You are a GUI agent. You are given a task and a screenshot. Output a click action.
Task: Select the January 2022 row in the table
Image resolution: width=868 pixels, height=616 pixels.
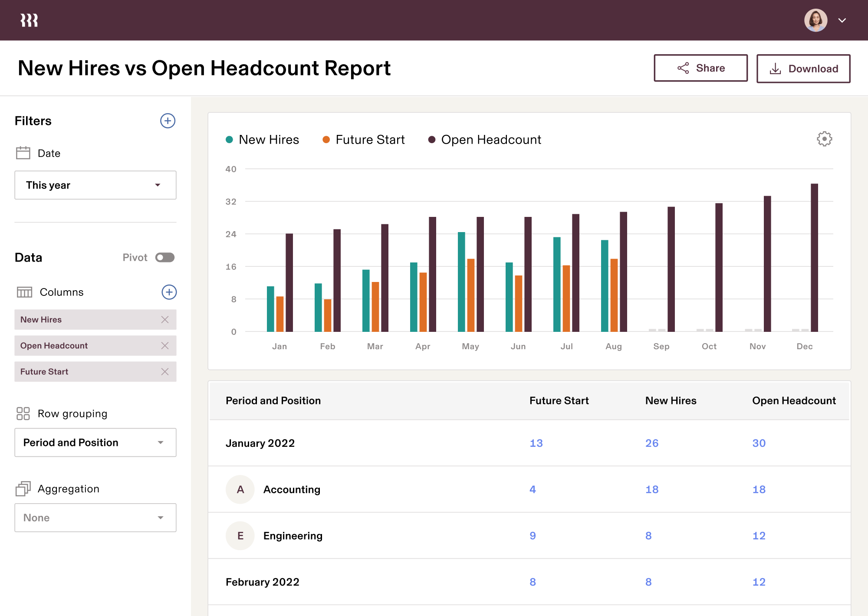[260, 443]
